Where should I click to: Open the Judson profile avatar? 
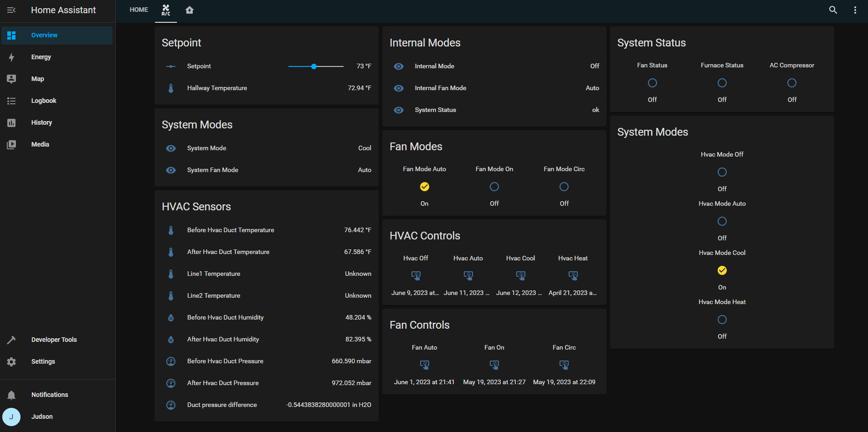click(x=11, y=417)
